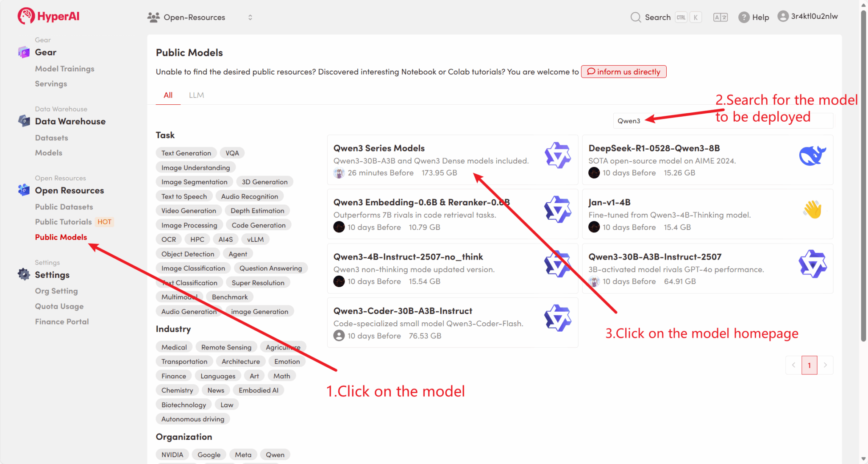Click the DeepSeek whale logo icon
The width and height of the screenshot is (868, 464).
point(812,156)
